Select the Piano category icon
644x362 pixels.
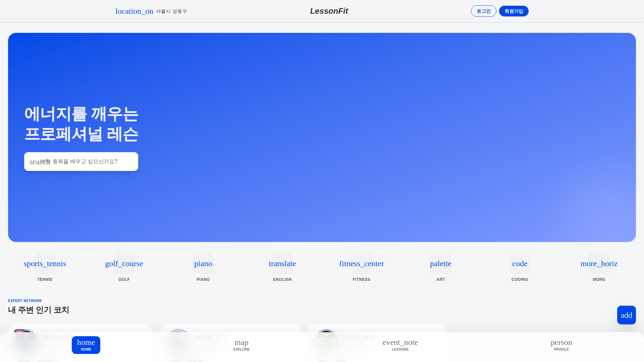203,263
